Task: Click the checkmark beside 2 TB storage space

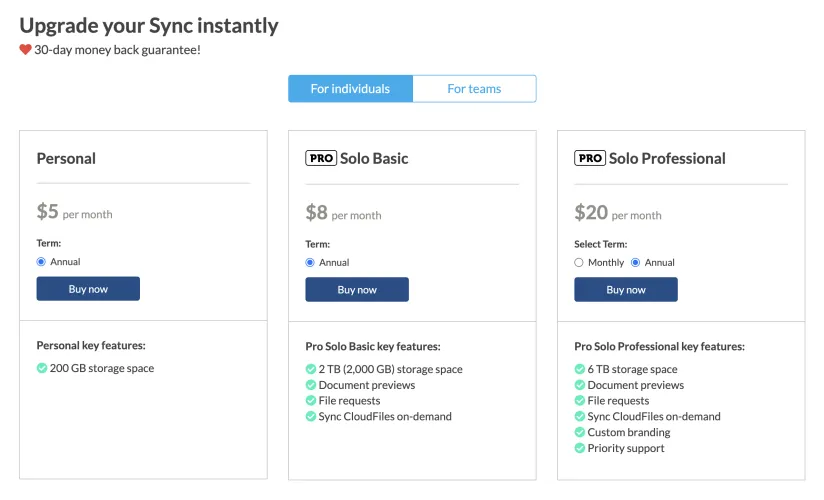Action: pos(310,369)
